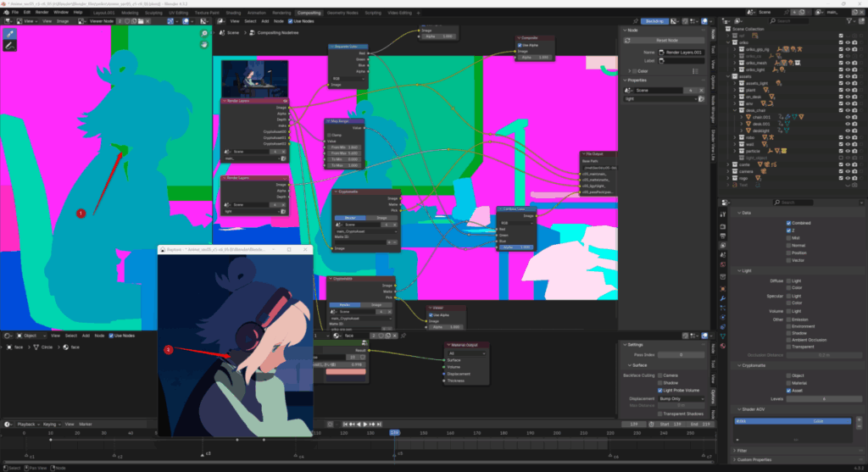Click the pan hand gizmo in viewer
The height and width of the screenshot is (472, 868).
point(204,44)
